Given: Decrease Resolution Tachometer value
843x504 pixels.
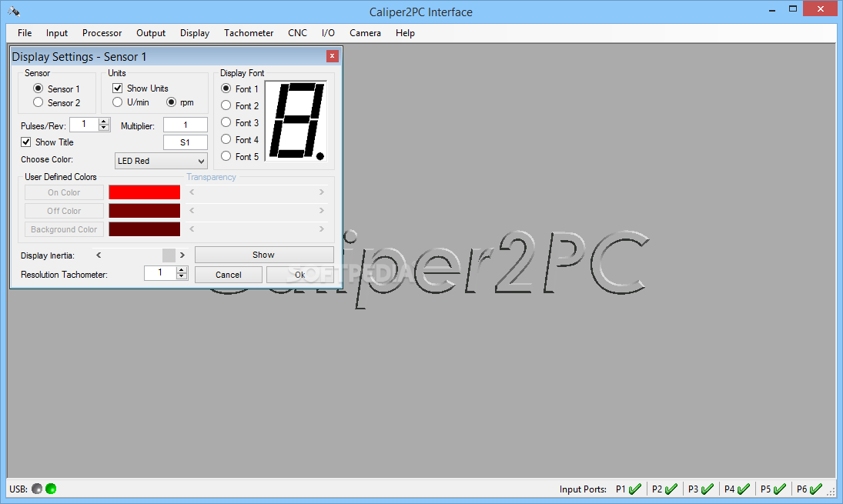Looking at the screenshot, I should (182, 276).
